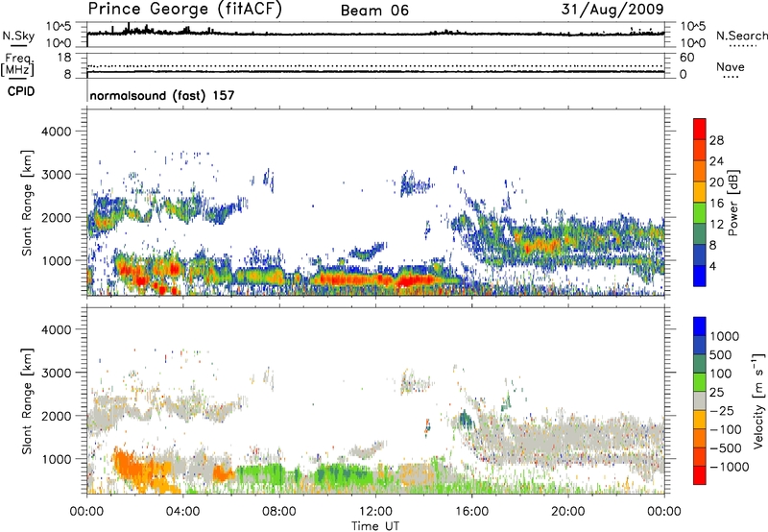
Task: Click the '60' Nave axis tick label
Action: coord(687,58)
